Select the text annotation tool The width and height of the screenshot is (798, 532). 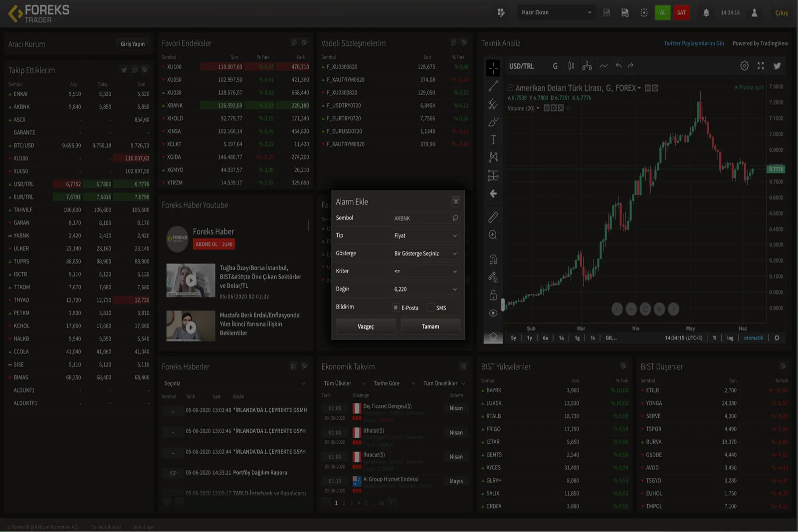493,140
